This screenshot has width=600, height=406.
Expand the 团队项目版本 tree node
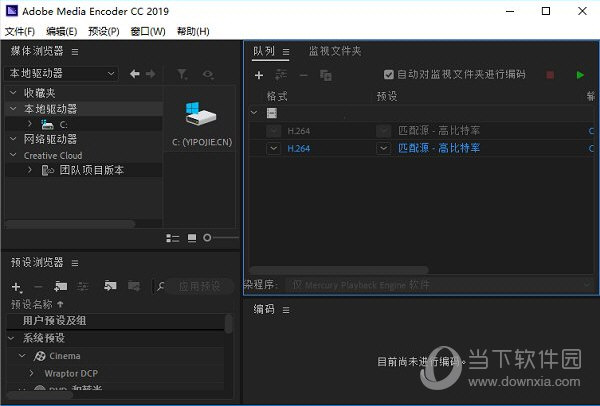click(x=30, y=170)
